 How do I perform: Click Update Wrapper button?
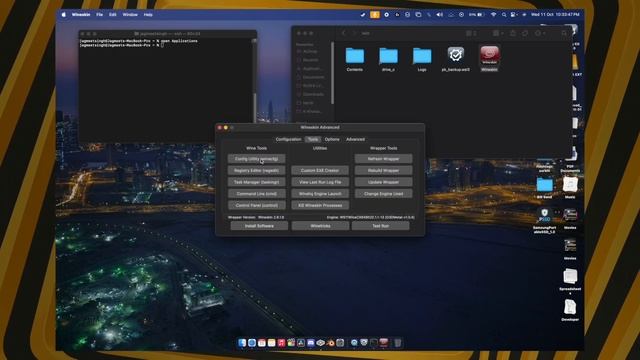[x=383, y=182]
